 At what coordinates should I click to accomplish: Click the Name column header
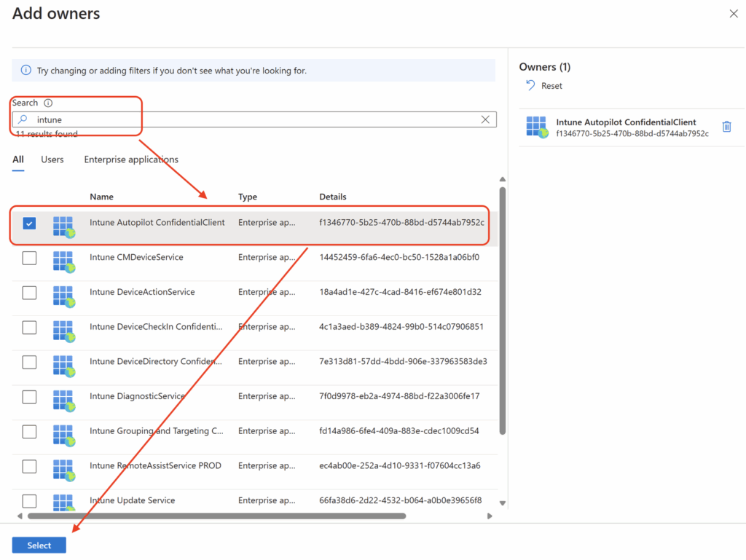(101, 197)
